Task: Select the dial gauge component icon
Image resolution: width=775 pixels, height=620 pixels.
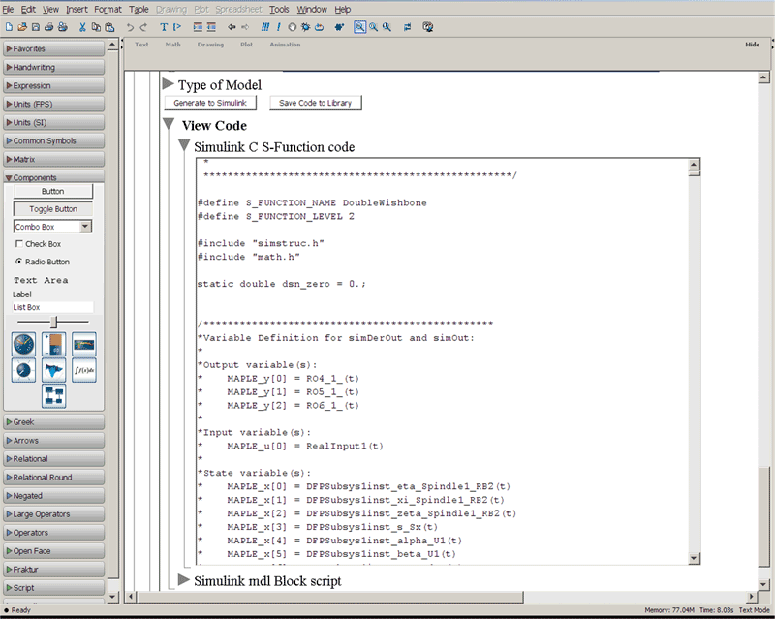Action: [25, 344]
